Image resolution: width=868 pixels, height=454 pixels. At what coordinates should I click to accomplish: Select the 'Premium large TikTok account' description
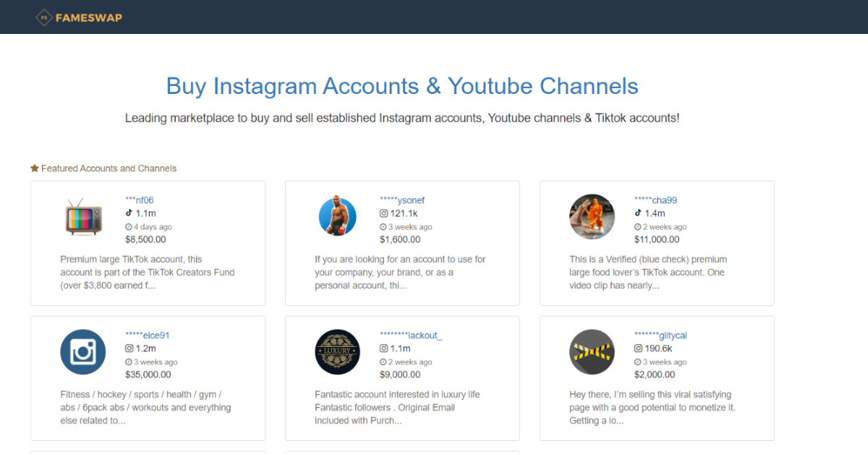[148, 273]
